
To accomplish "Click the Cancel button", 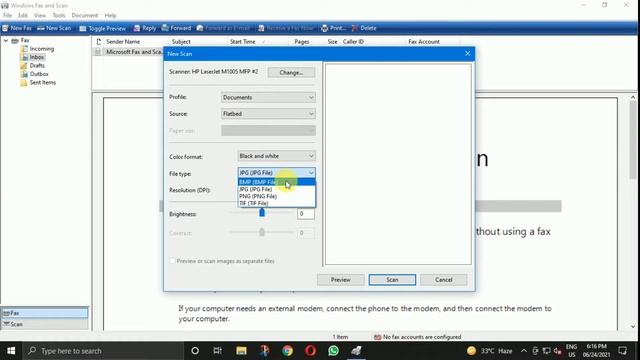I will click(x=444, y=280).
